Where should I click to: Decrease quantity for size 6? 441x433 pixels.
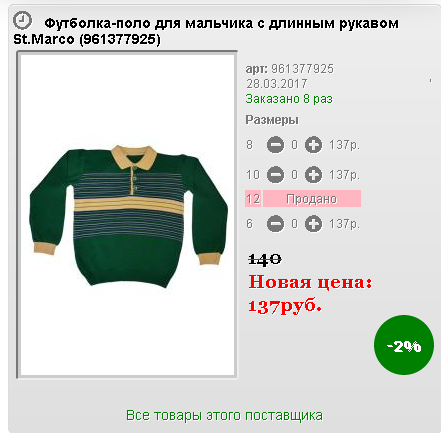coord(275,224)
